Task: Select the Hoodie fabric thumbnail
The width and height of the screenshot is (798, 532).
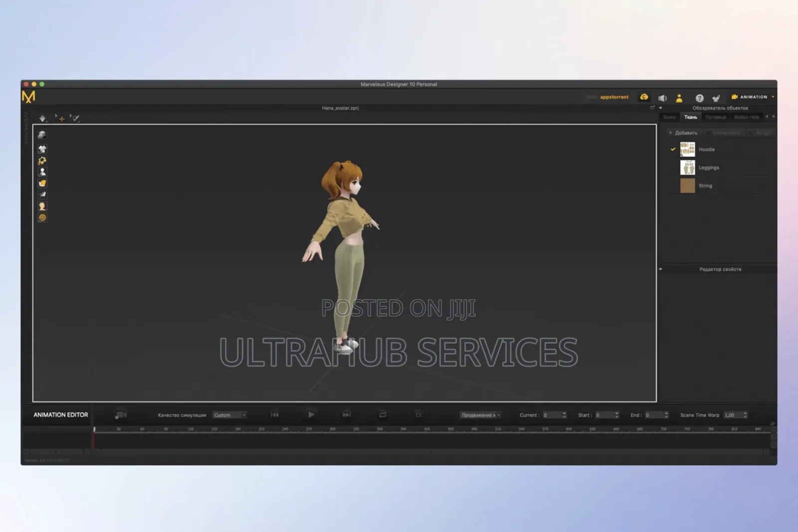Action: (687, 149)
